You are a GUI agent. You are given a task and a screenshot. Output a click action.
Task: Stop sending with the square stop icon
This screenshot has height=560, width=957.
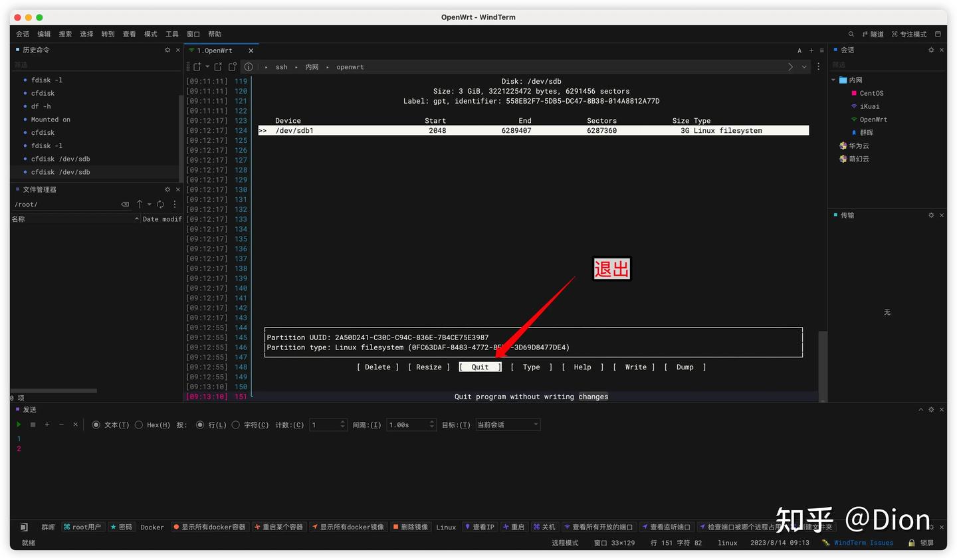coord(33,424)
